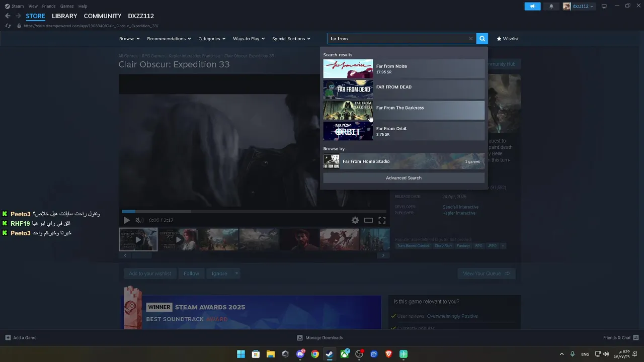Clear the search text with X
644x362 pixels.
click(471, 39)
